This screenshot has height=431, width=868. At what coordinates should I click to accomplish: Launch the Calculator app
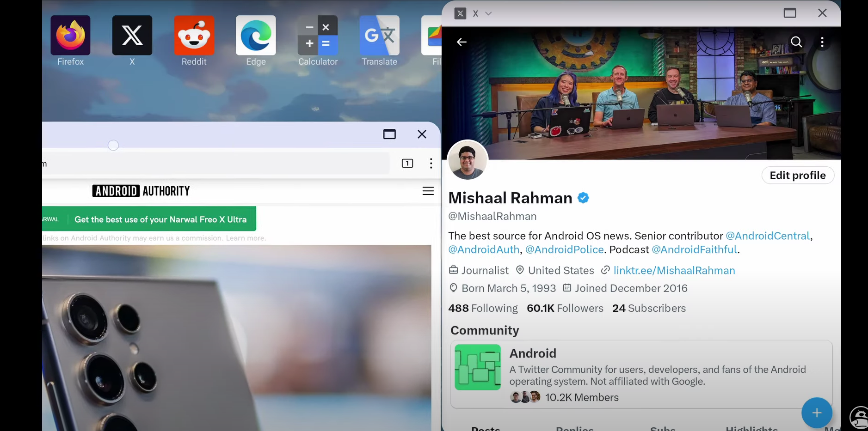318,36
